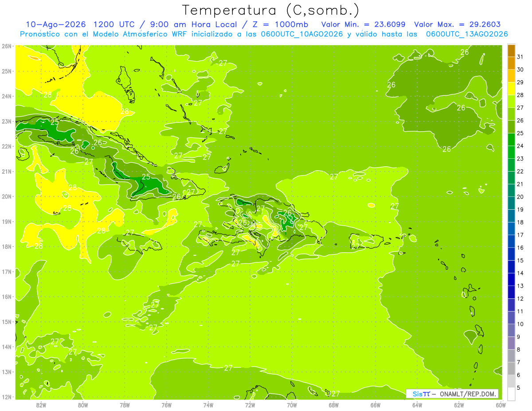Click the legend value 5 on color scale
Viewport: 532px width, 411px height.
pos(519,388)
